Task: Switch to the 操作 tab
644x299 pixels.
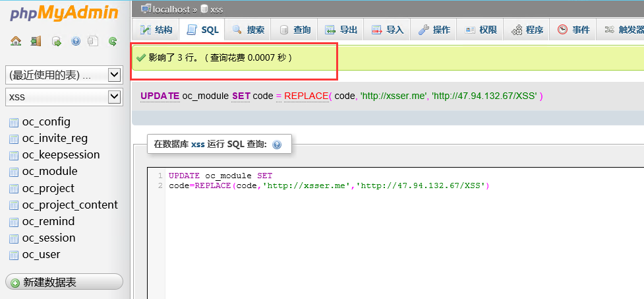Action: click(x=434, y=30)
